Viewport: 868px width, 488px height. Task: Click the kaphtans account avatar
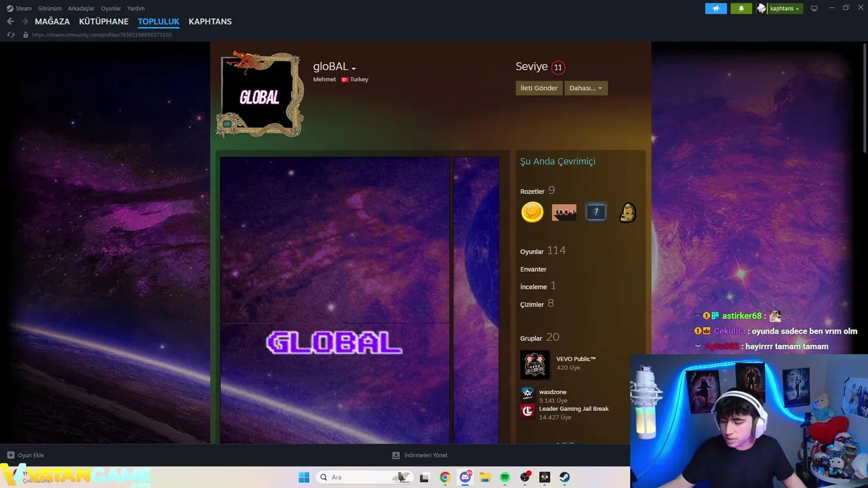pyautogui.click(x=762, y=8)
